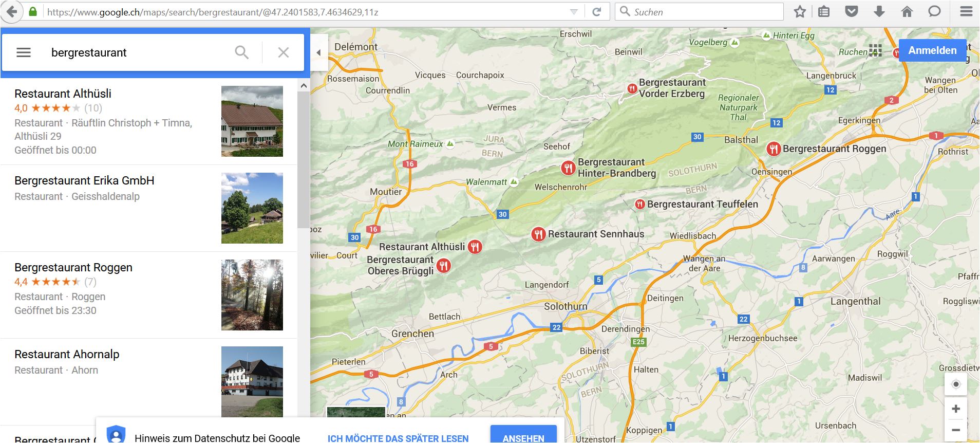Select Restaurant Sennhaus map marker
The height and width of the screenshot is (443, 980).
538,234
